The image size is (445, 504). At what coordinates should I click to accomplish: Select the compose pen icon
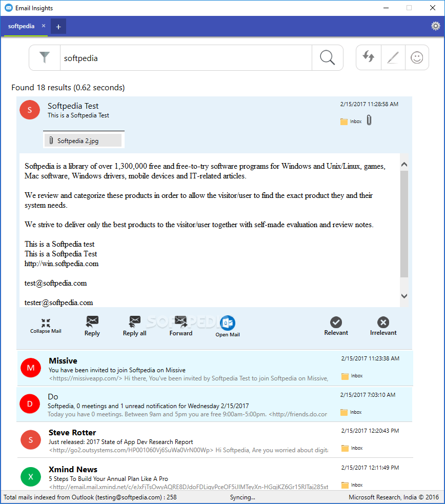point(393,57)
